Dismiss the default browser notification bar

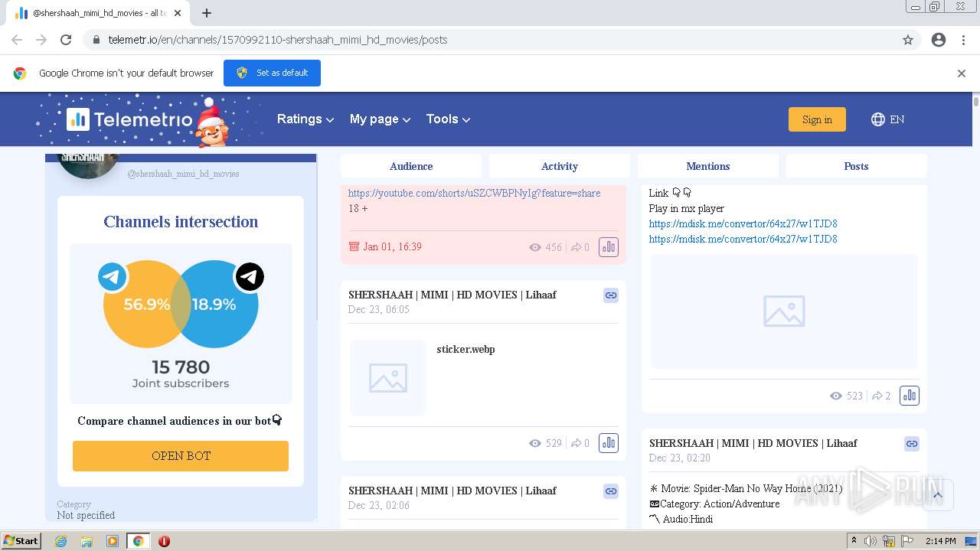[962, 73]
